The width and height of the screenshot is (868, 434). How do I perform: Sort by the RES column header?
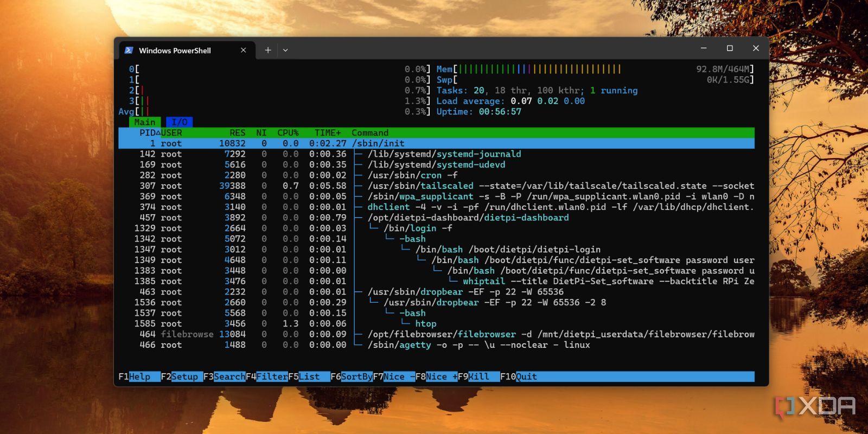pos(238,133)
